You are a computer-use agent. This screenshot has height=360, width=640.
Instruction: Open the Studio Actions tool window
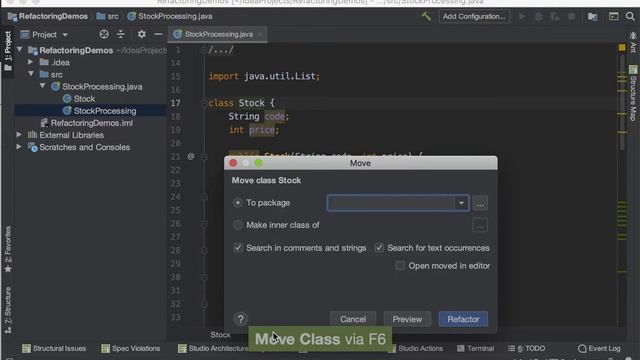(416, 348)
